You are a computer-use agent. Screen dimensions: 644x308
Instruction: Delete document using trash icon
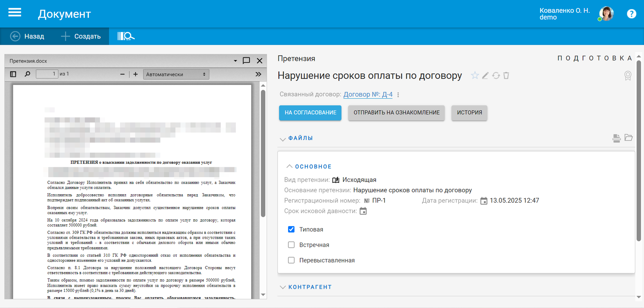click(x=506, y=76)
